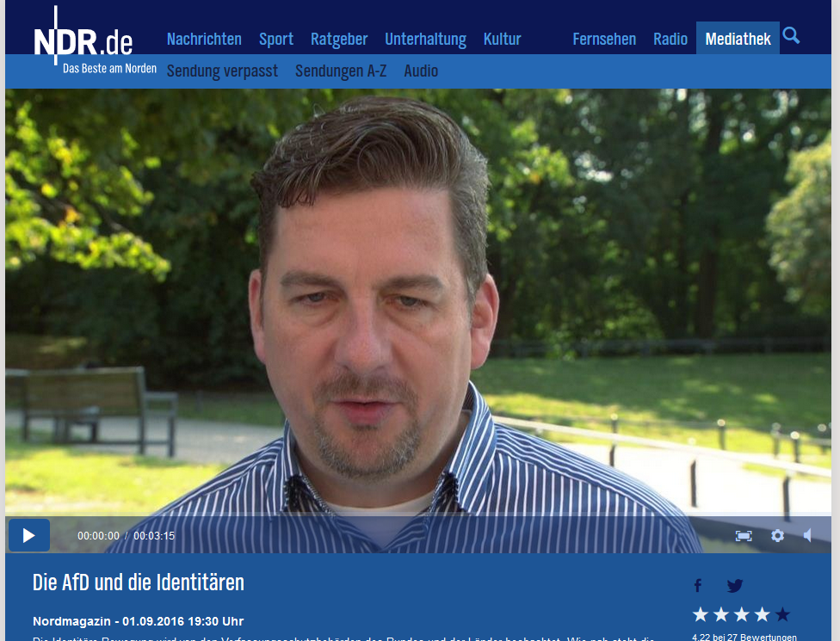Navigate to Kultur
This screenshot has height=641, width=840.
tap(502, 39)
